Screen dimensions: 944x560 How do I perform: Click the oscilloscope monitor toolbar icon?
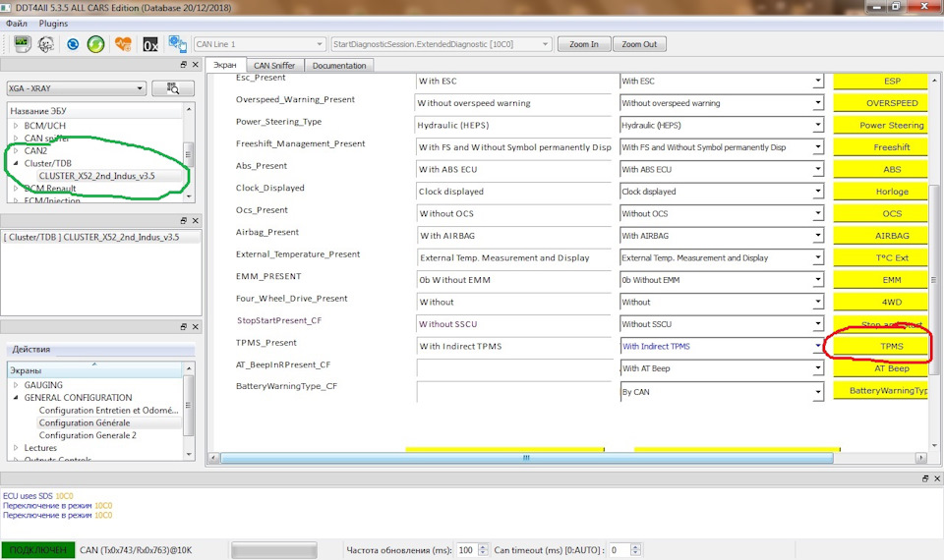coord(22,44)
